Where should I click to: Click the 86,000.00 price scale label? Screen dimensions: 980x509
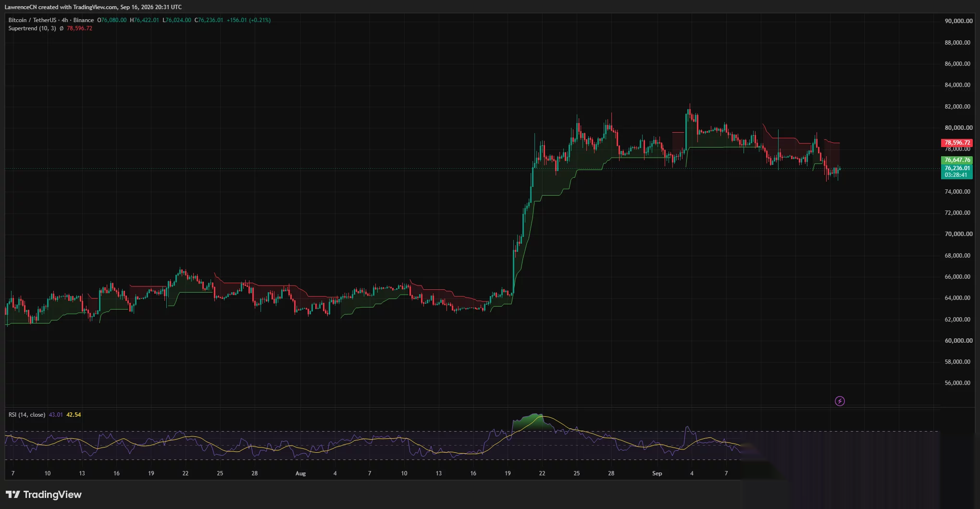tap(958, 64)
